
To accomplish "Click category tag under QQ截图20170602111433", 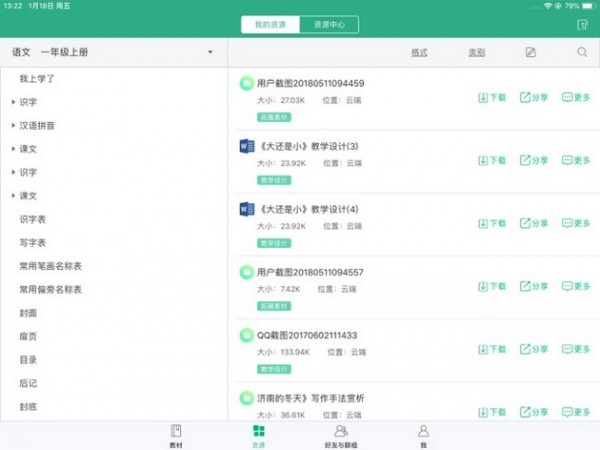I will (x=274, y=369).
